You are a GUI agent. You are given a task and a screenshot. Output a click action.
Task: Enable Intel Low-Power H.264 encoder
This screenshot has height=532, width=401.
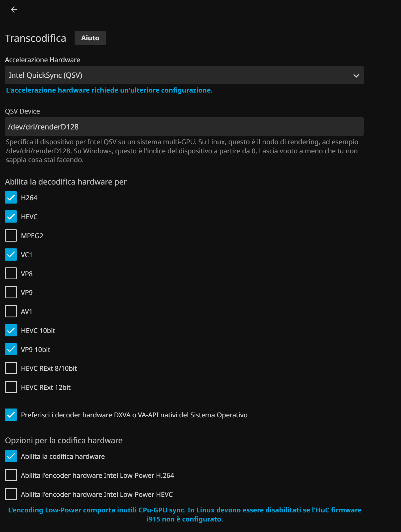[x=11, y=475]
